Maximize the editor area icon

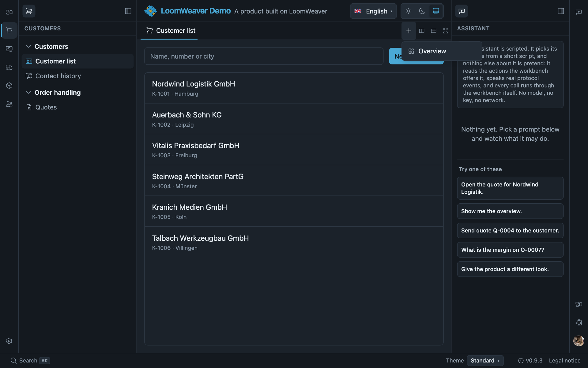[x=446, y=31]
